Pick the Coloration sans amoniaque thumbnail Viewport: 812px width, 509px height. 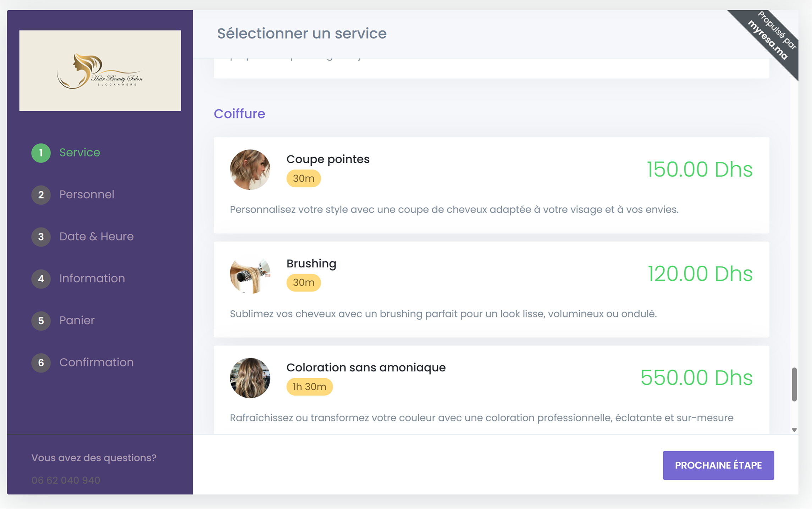point(250,378)
